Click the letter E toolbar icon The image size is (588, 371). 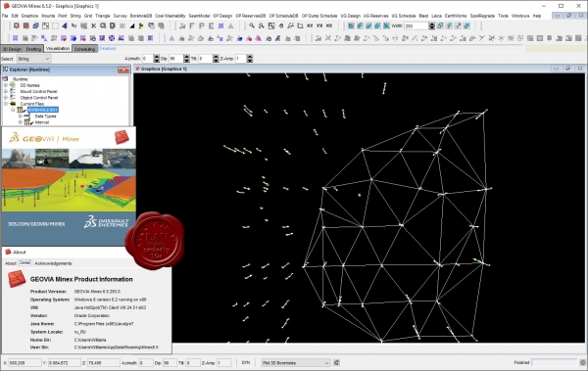tap(211, 25)
